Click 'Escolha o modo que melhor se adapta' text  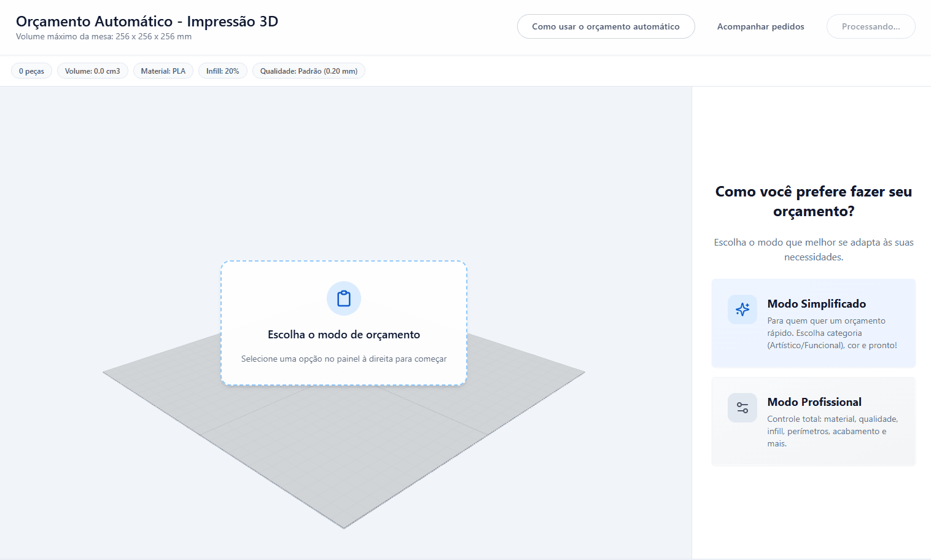pyautogui.click(x=814, y=250)
